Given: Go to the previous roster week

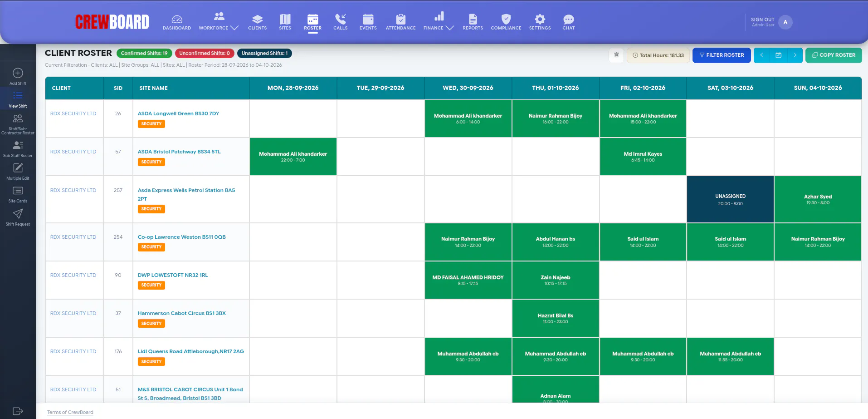Looking at the screenshot, I should pos(761,55).
